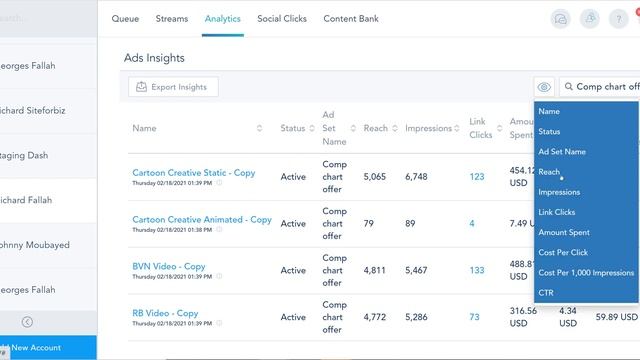Open Cartoon Creative Animated - Copy ad

(x=202, y=220)
